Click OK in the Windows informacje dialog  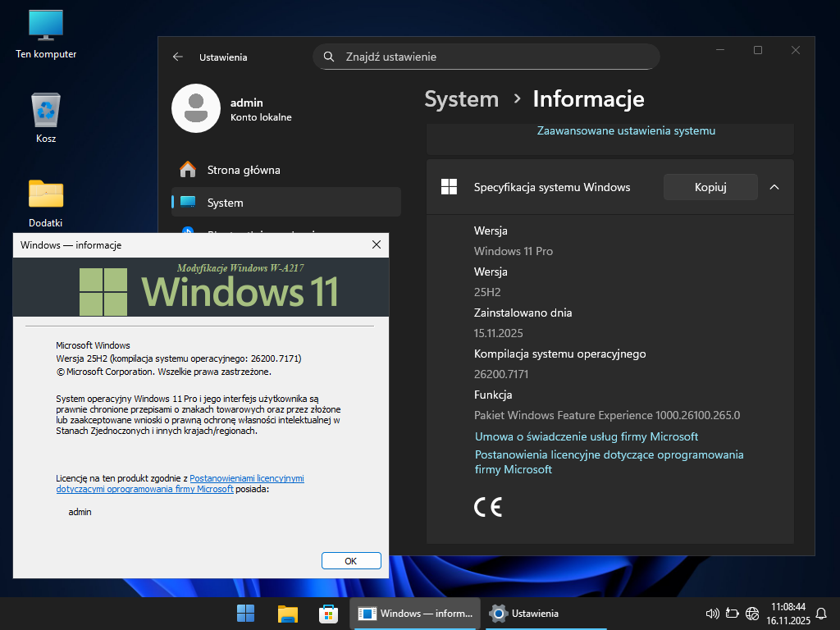click(351, 561)
